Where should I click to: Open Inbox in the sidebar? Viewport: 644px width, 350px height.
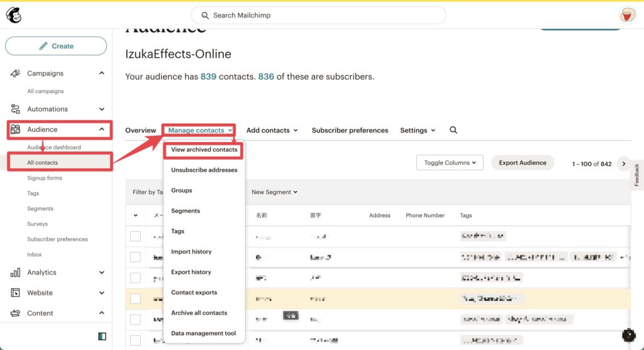35,254
